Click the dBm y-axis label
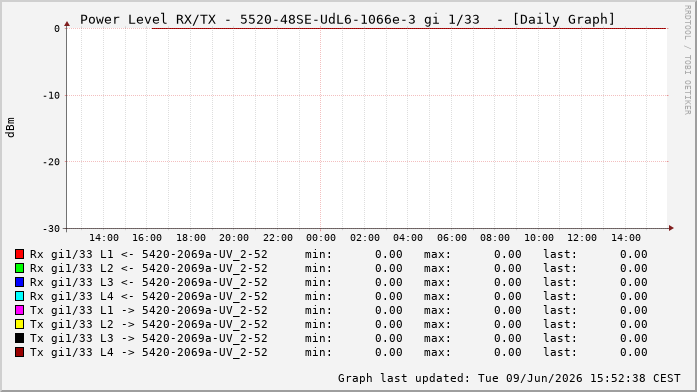Viewport: 697px width, 392px height. point(11,128)
